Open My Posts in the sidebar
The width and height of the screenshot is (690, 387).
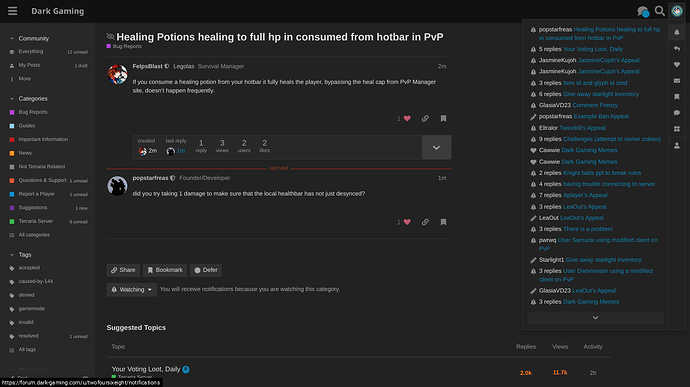(29, 65)
